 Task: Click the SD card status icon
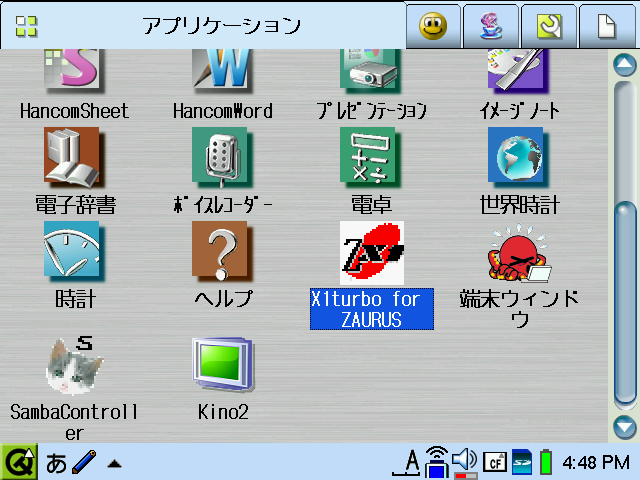pos(522,462)
